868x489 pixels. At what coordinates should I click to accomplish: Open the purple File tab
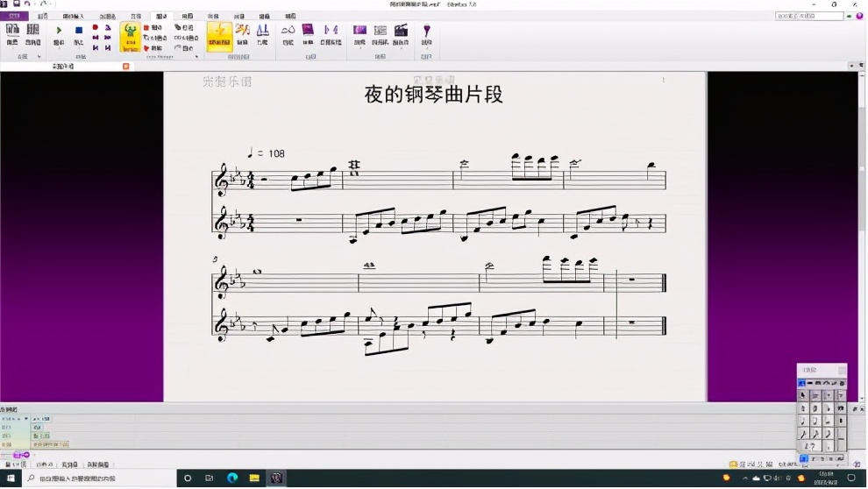pos(14,16)
